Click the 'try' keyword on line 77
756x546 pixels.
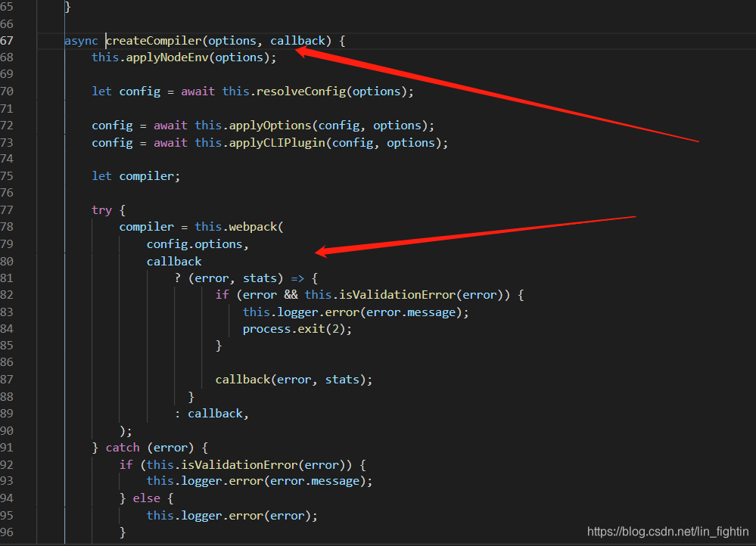101,210
